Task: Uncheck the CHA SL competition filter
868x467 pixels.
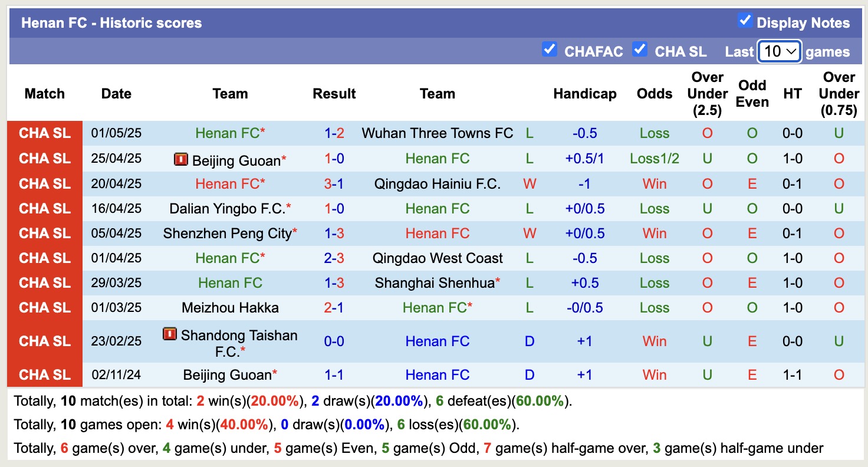Action: tap(640, 50)
